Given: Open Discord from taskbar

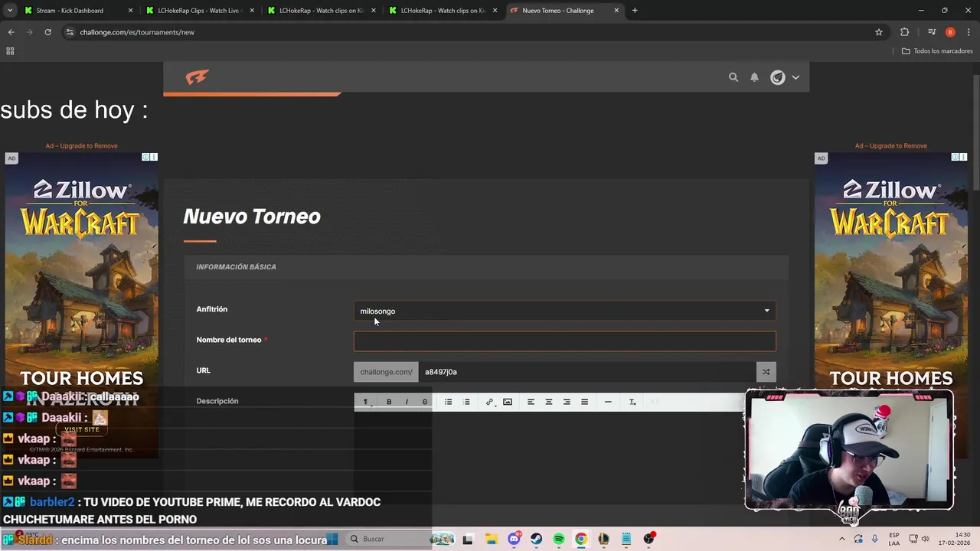Looking at the screenshot, I should click(514, 539).
